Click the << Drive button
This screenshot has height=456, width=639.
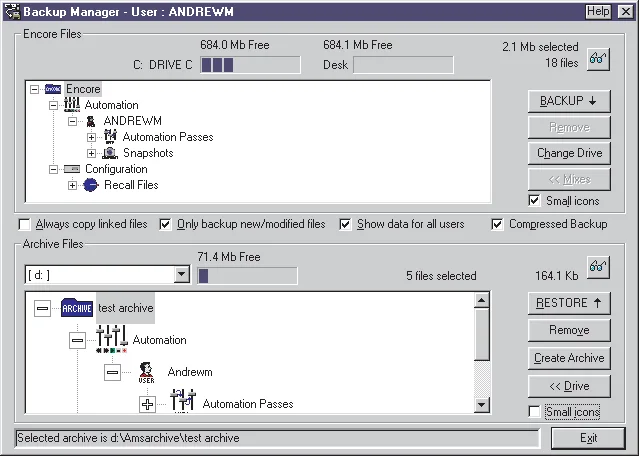569,386
